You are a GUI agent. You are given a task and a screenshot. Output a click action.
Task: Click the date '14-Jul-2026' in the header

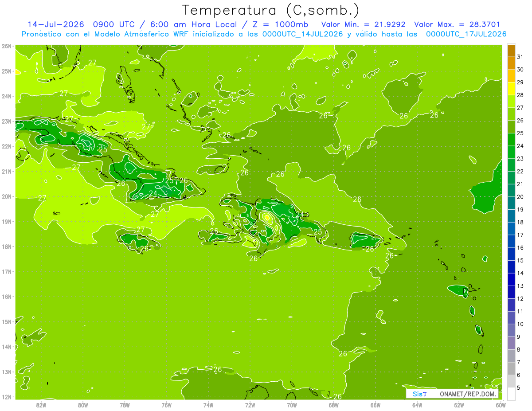click(55, 24)
